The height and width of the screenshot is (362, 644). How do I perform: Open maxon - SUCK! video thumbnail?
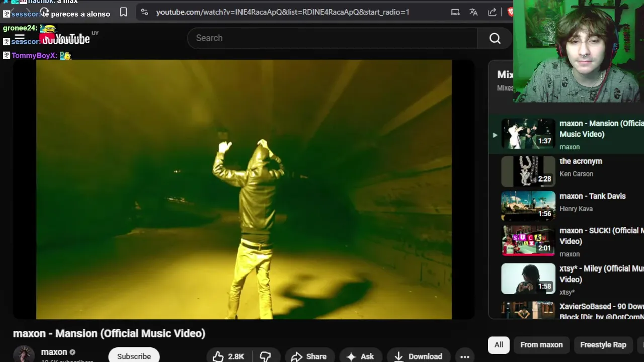coord(528,240)
